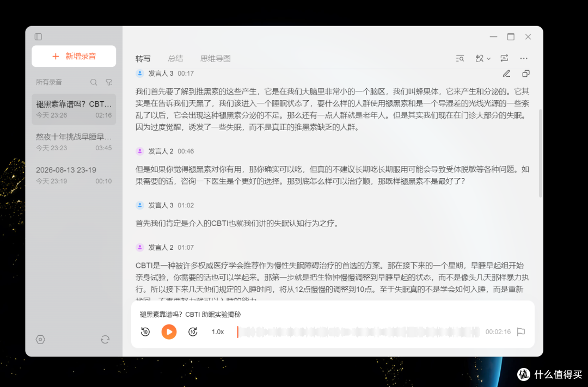The height and width of the screenshot is (387, 588).
Task: Skip forward 10 seconds
Action: coord(193,332)
